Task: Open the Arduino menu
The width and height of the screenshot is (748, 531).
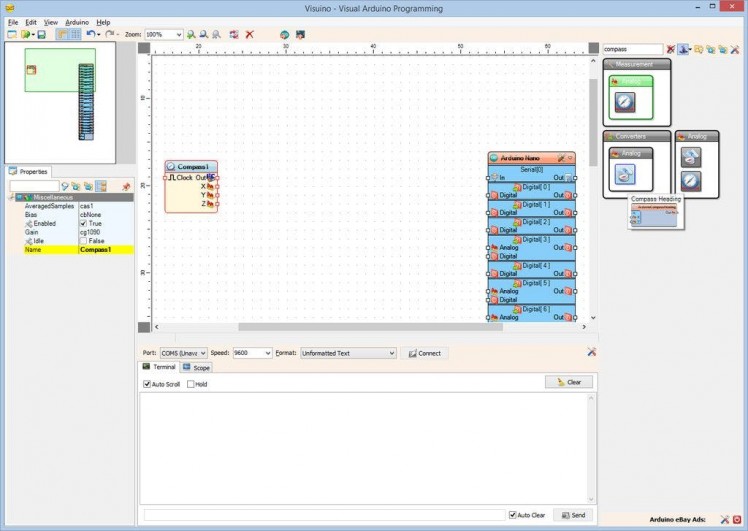Action: pyautogui.click(x=77, y=21)
